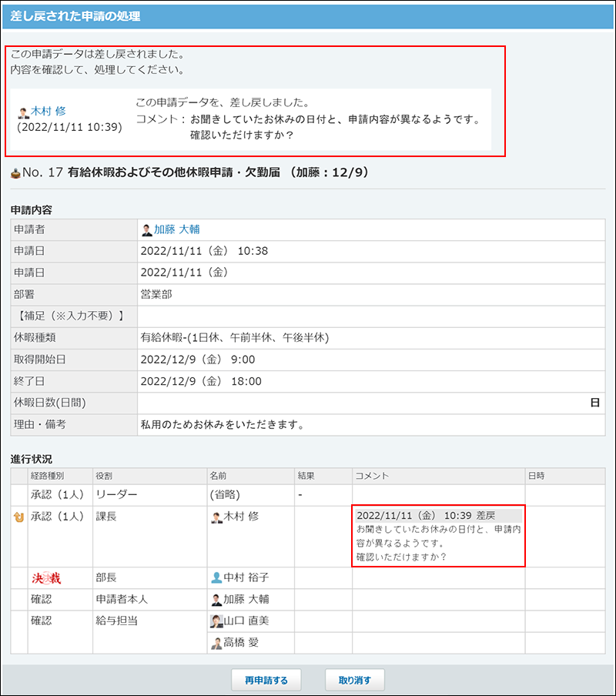Viewport: 616px width, 696px height.
Task: Open 木村 修 link in returned notice
Action: [49, 111]
